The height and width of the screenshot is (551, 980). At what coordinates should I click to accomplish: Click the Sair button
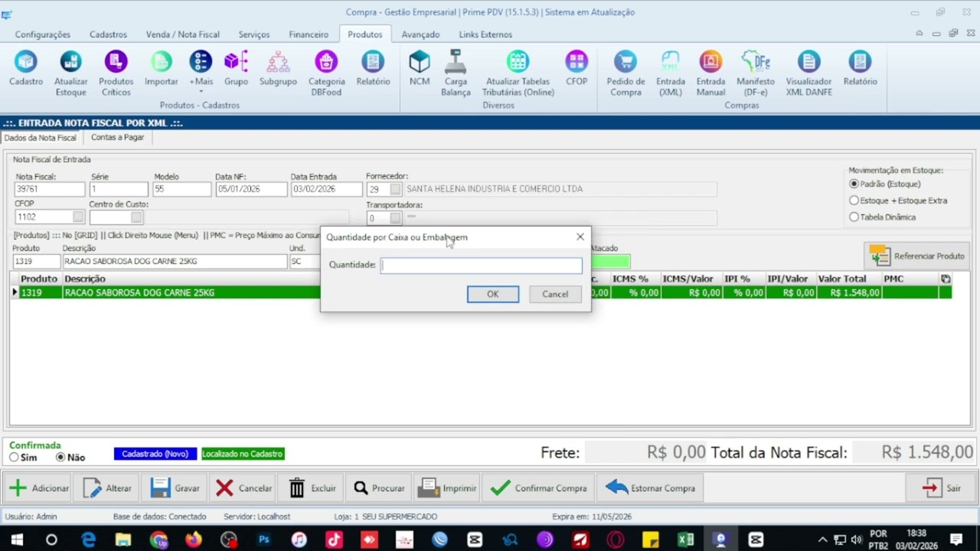click(941, 488)
